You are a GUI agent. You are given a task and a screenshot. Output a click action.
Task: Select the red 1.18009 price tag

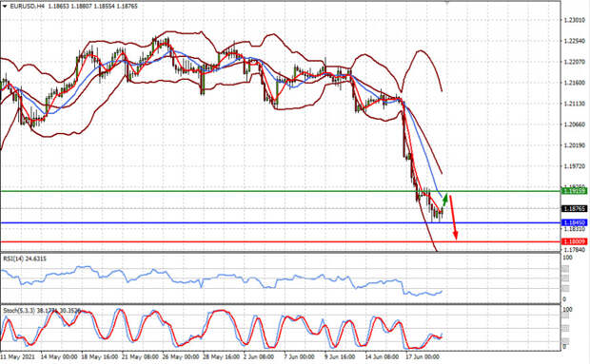pos(574,241)
